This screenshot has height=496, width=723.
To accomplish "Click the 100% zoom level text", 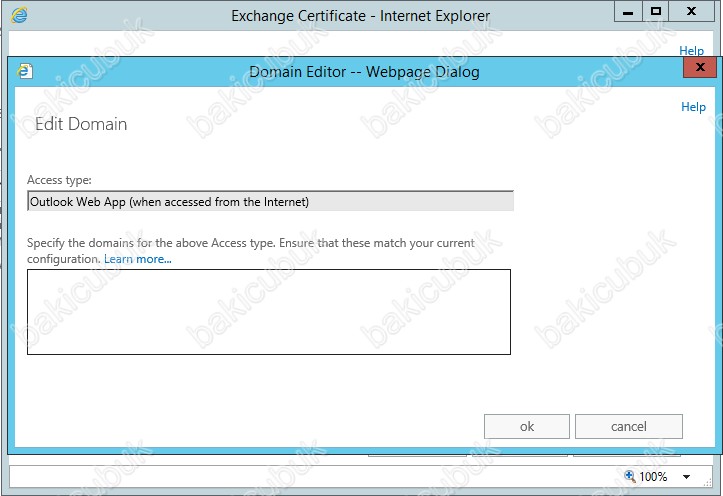I will [x=653, y=476].
